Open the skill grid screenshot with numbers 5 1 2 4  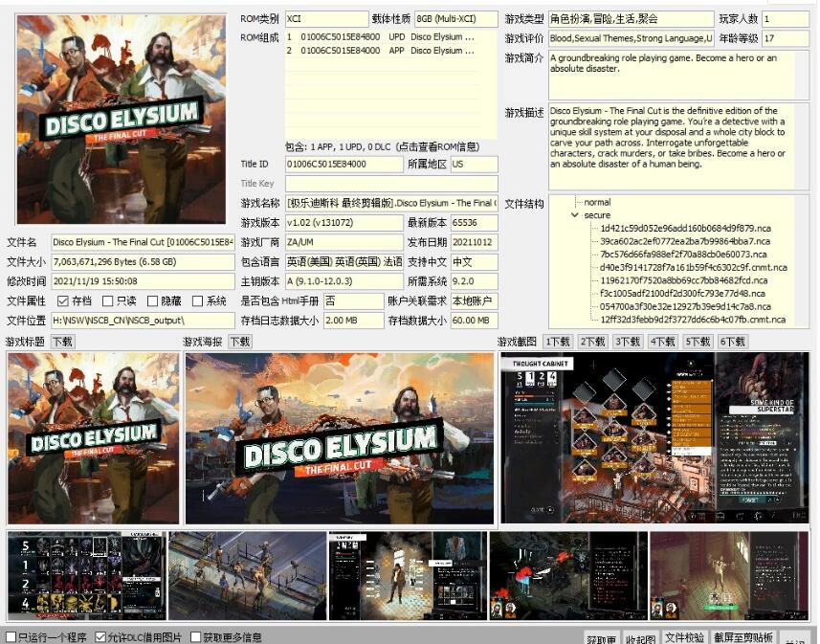click(x=87, y=576)
